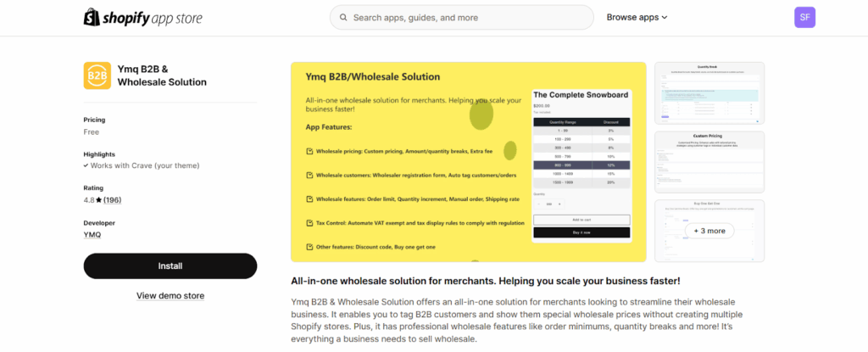This screenshot has height=352, width=868.
Task: Click the 4.8 rating value
Action: pos(89,200)
